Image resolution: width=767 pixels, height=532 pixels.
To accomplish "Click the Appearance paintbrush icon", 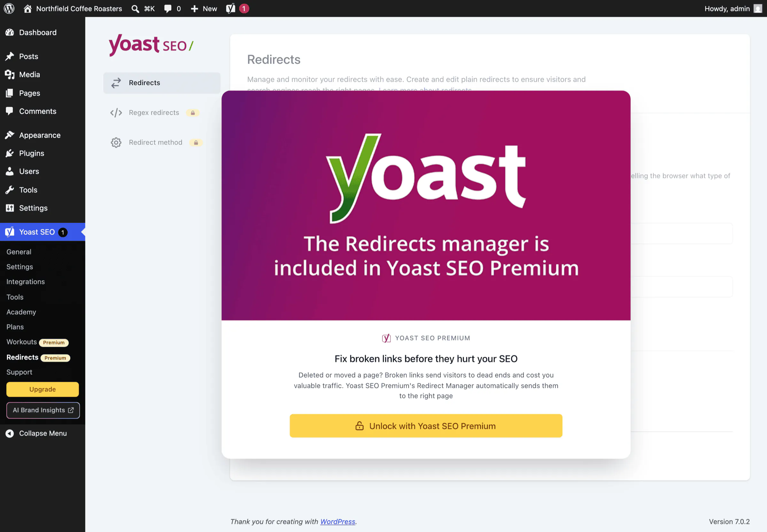I will 10,135.
